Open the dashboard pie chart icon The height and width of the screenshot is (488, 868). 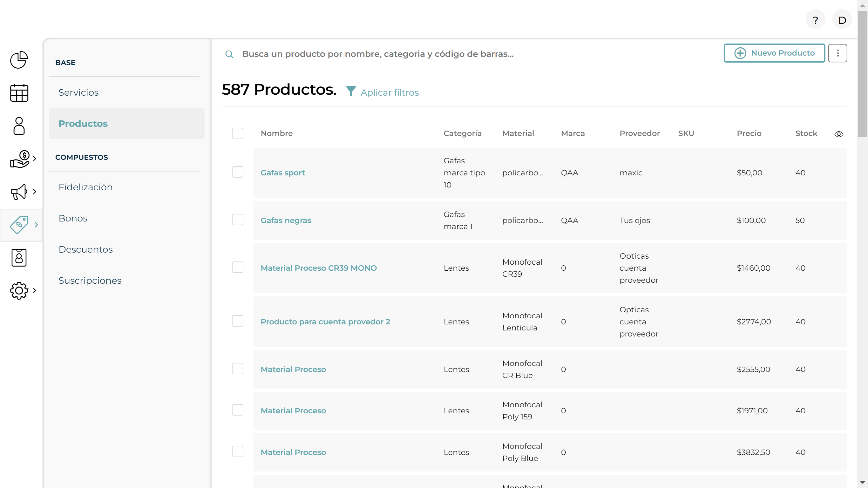click(19, 60)
